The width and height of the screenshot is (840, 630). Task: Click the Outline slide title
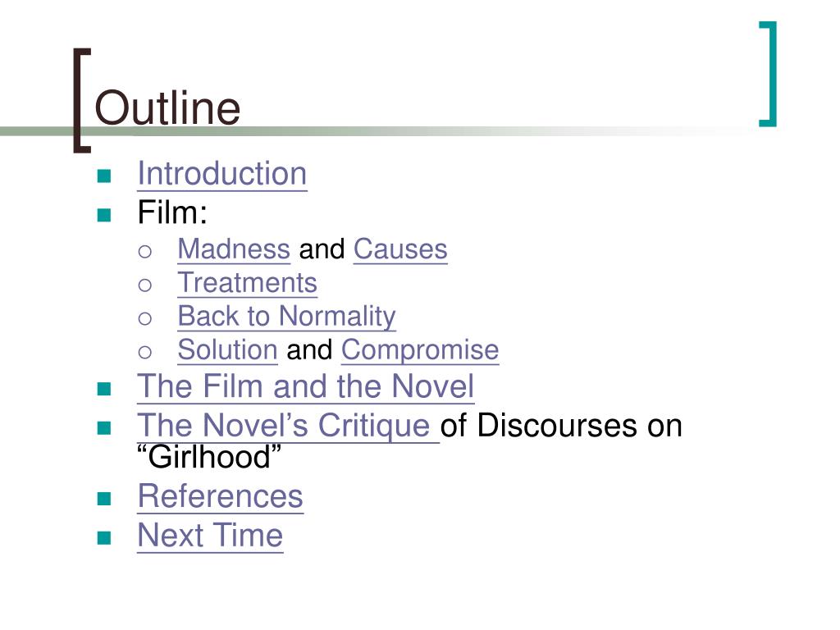click(x=167, y=108)
